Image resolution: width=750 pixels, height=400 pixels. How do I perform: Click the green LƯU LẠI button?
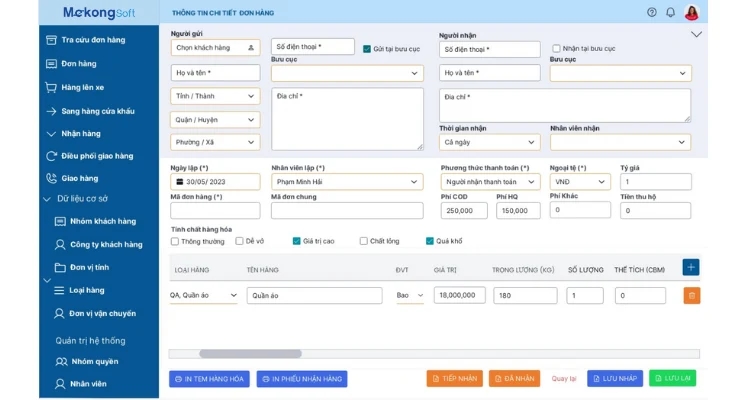coord(673,378)
